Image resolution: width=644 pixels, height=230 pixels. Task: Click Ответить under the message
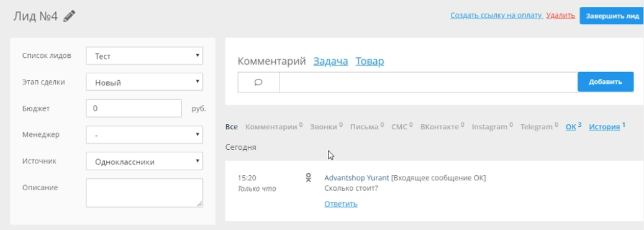[x=341, y=204]
